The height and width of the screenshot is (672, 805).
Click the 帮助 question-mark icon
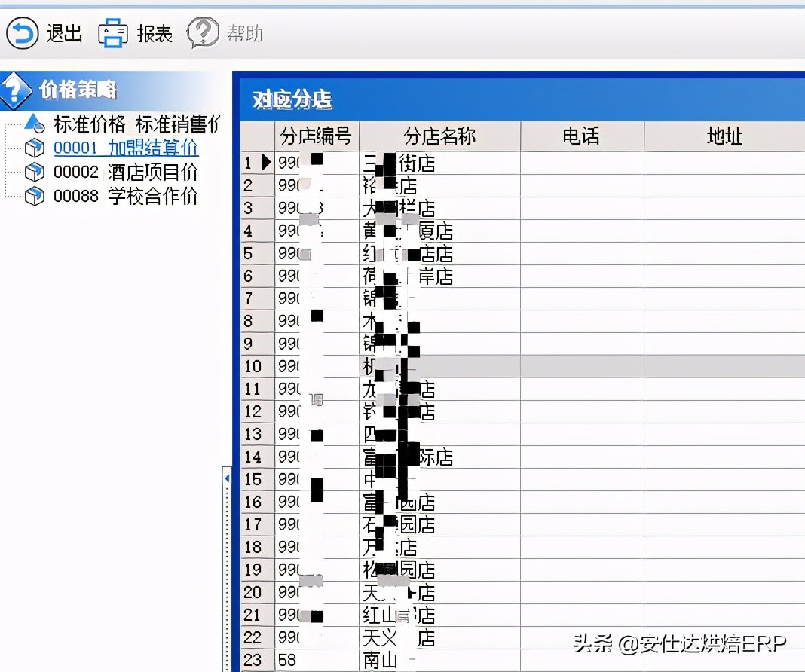[202, 33]
